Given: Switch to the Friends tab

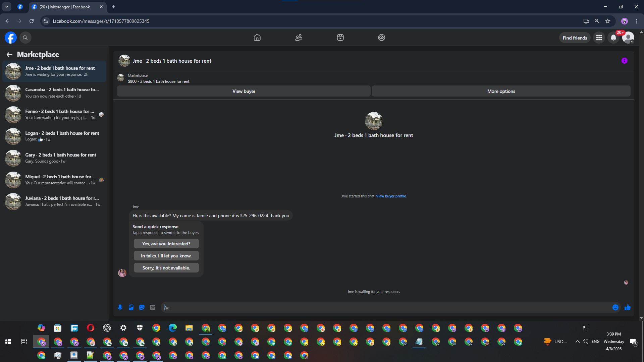Looking at the screenshot, I should click(x=299, y=38).
